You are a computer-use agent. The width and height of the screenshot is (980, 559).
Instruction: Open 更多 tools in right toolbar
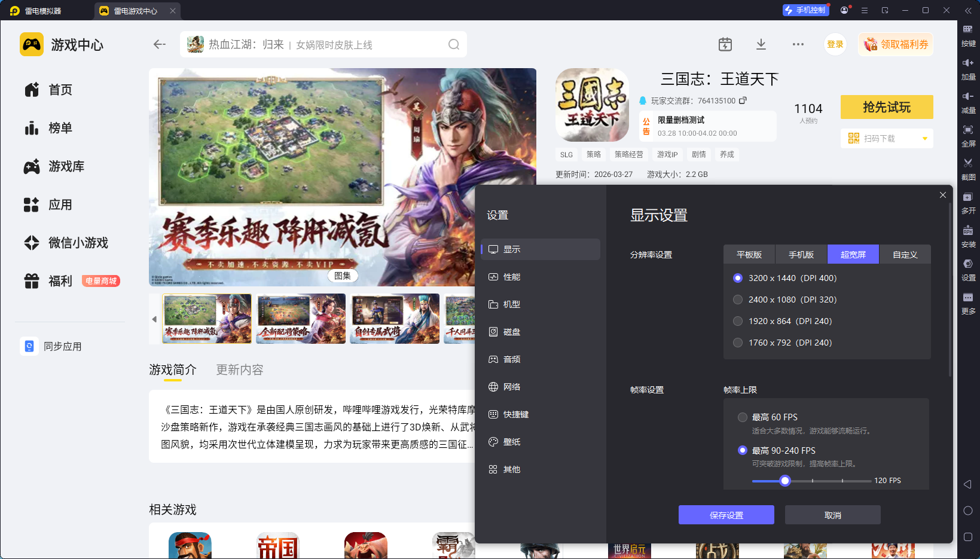click(968, 304)
